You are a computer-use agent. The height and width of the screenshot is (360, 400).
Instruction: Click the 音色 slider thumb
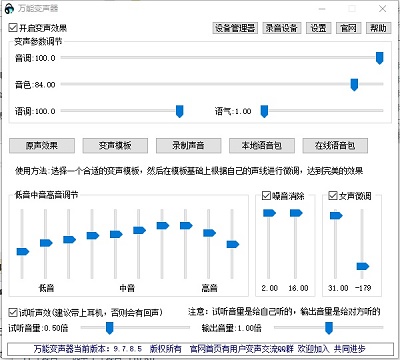354,85
